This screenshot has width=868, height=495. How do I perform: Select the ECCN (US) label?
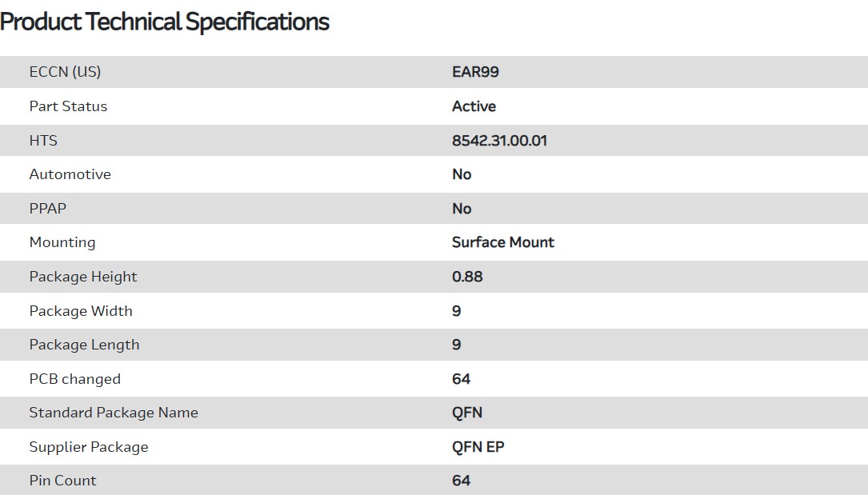pyautogui.click(x=65, y=72)
